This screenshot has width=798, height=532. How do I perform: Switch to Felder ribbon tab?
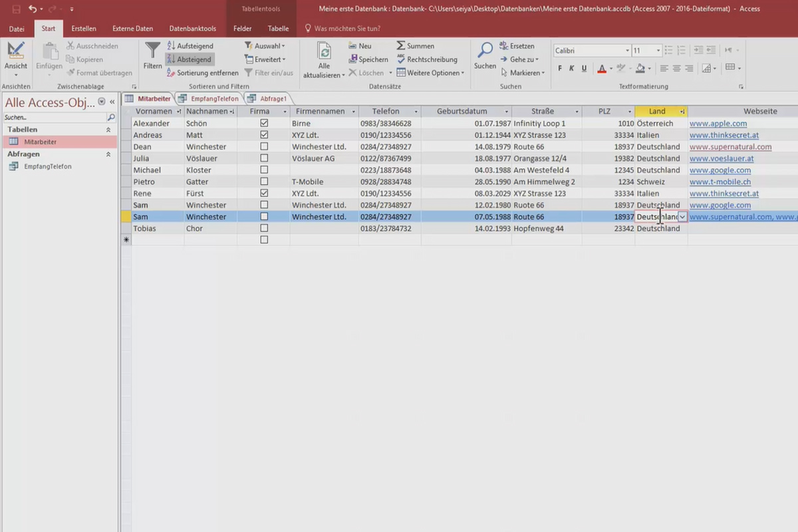click(243, 29)
